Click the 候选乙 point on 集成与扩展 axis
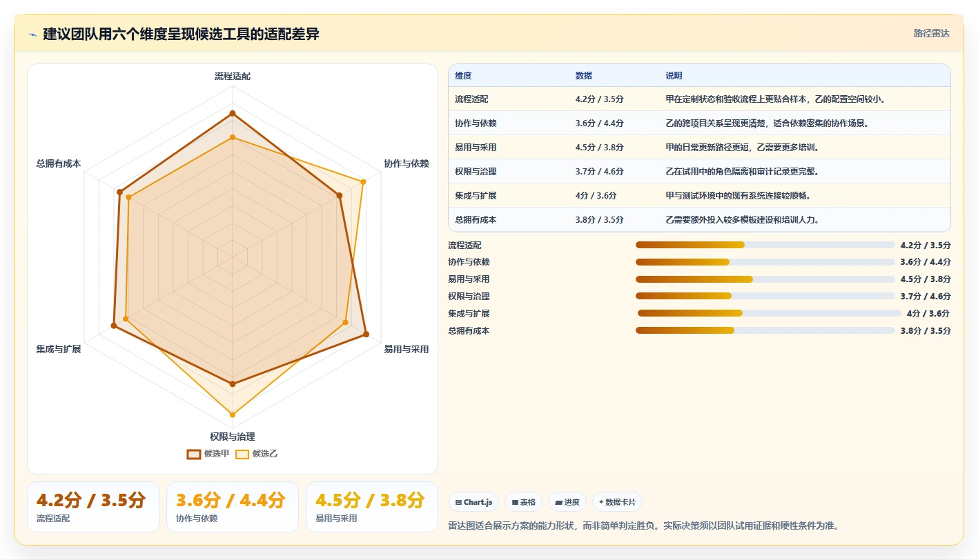Screen dimensions: 978x560 pyautogui.click(x=126, y=319)
